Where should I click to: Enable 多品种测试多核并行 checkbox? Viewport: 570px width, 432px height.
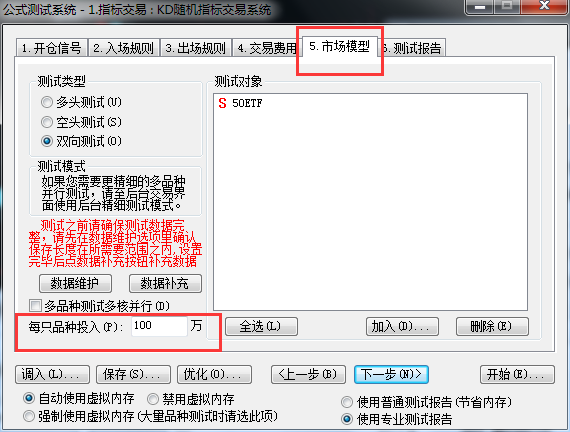pos(35,305)
